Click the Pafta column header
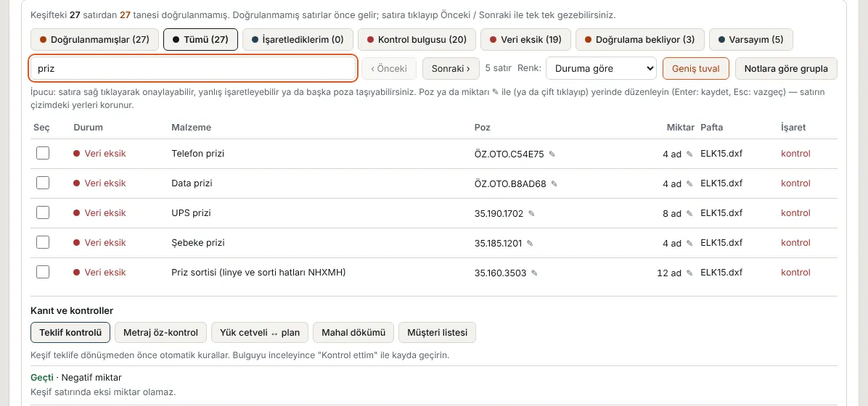Image resolution: width=868 pixels, height=406 pixels. coord(712,127)
